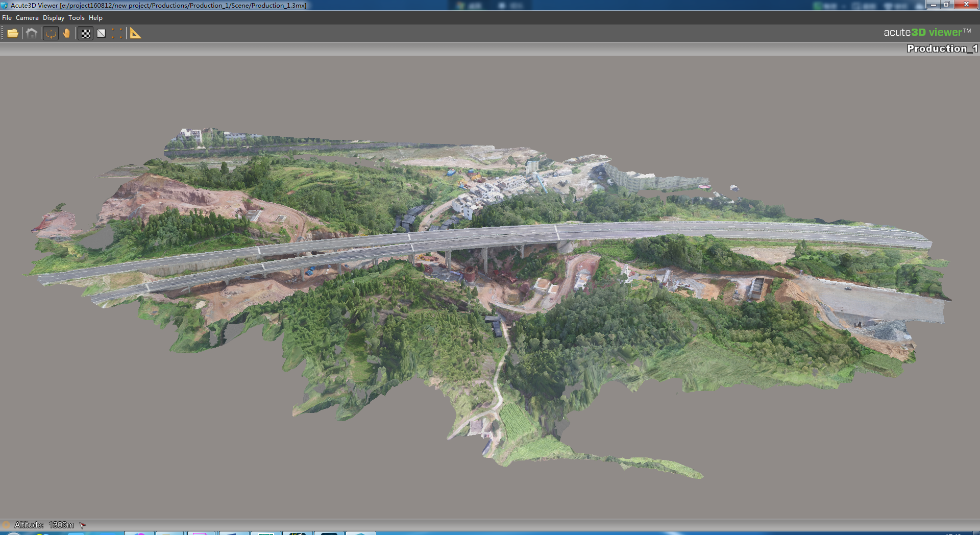Click the Production_1 scene title label
This screenshot has height=535, width=980.
(x=942, y=48)
